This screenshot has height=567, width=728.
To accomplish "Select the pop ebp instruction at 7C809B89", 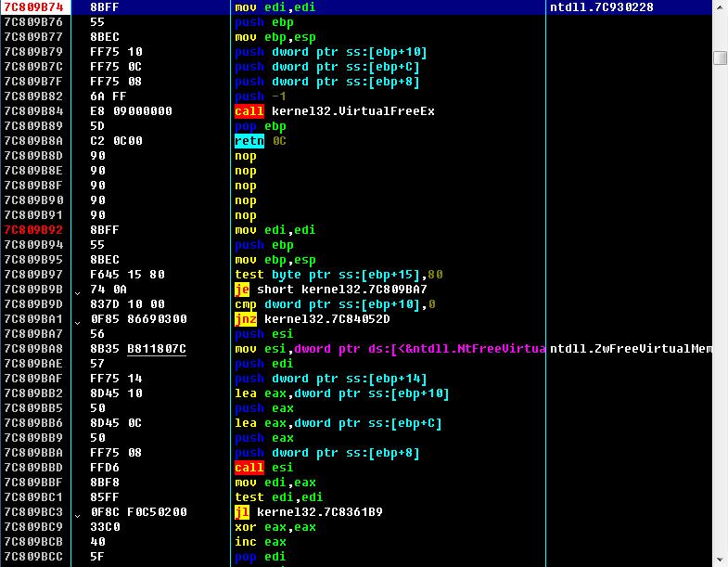I will click(260, 126).
